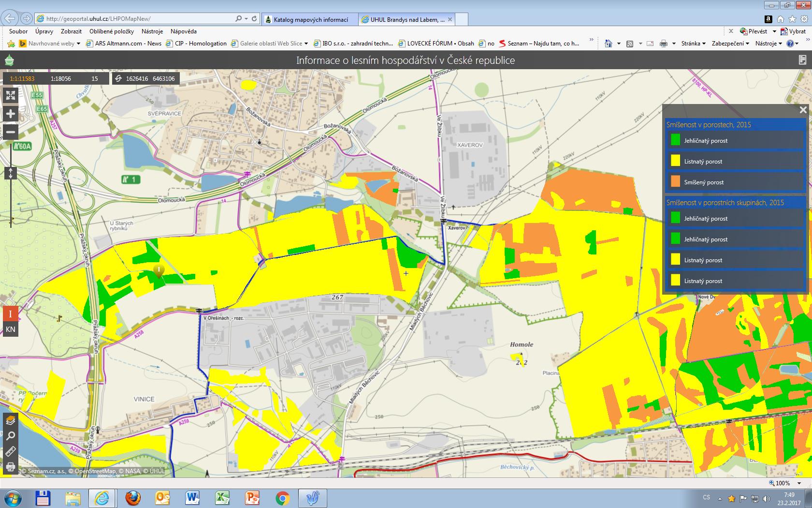Image resolution: width=812 pixels, height=508 pixels.
Task: Open Oblíbené položky menu
Action: pyautogui.click(x=112, y=31)
